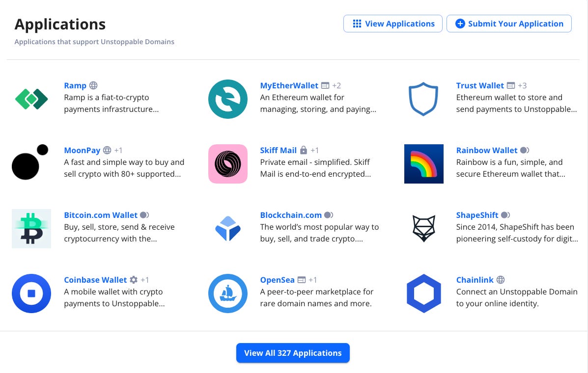Click the badge icon next to ShapeShift
Screen dimensions: 588x373
point(505,215)
